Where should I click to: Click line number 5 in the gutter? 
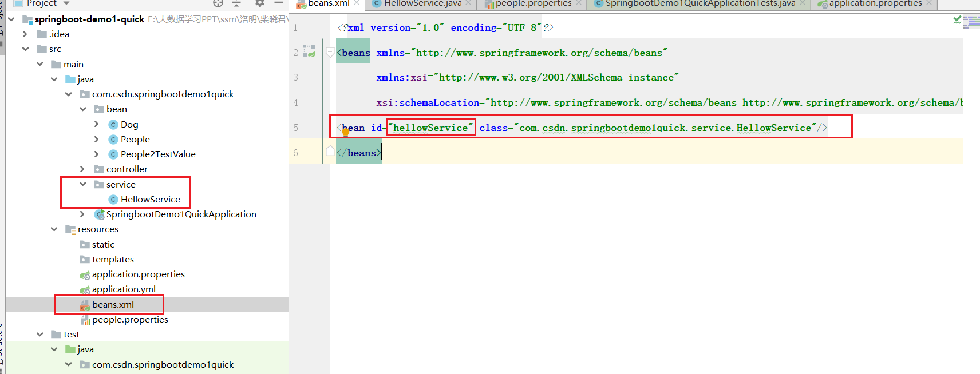(296, 128)
